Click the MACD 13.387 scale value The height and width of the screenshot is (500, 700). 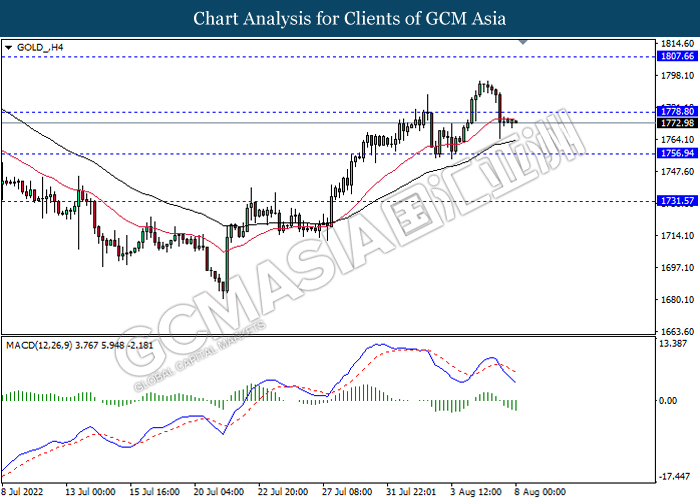pos(672,343)
